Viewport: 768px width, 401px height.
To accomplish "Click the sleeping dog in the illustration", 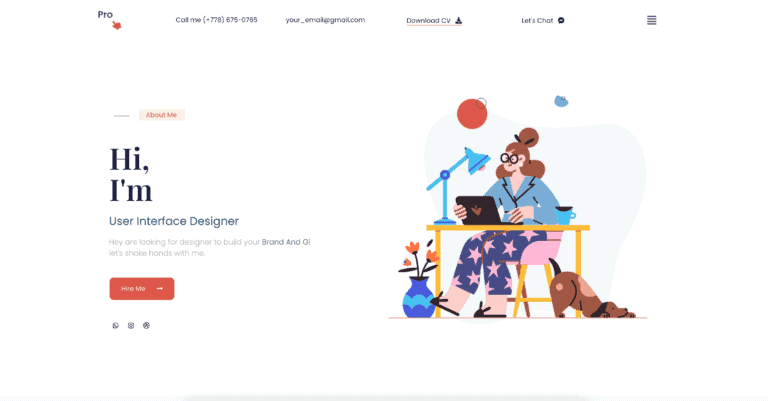I will point(590,293).
